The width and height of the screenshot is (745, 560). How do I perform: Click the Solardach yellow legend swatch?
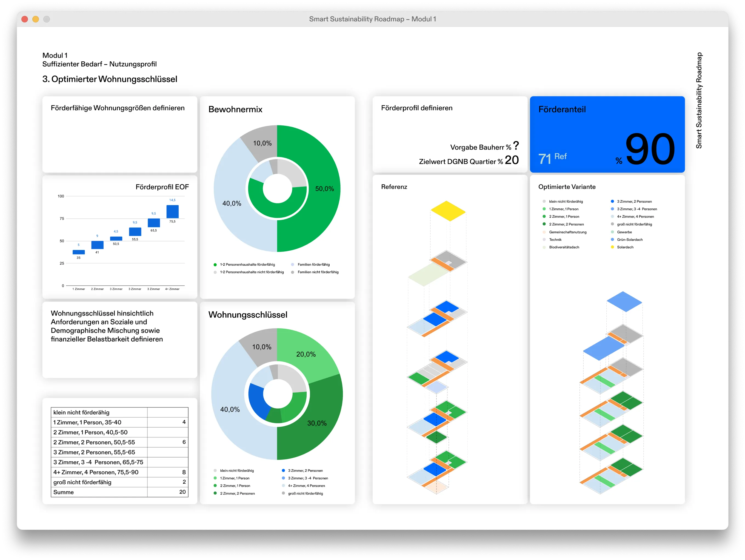pos(612,247)
